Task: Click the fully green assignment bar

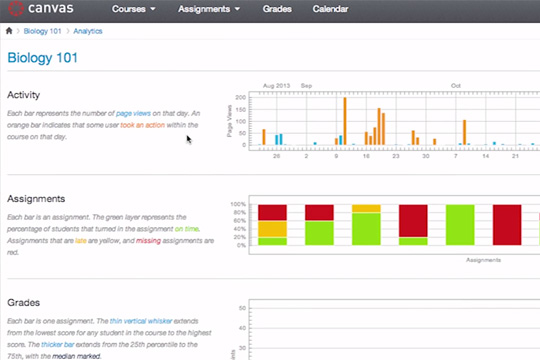Action: pos(460,225)
